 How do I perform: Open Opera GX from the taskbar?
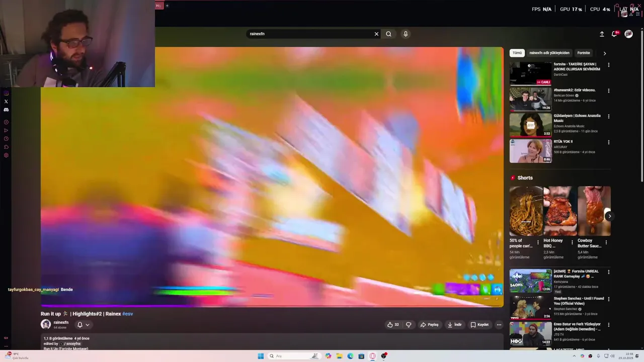[x=372, y=356]
